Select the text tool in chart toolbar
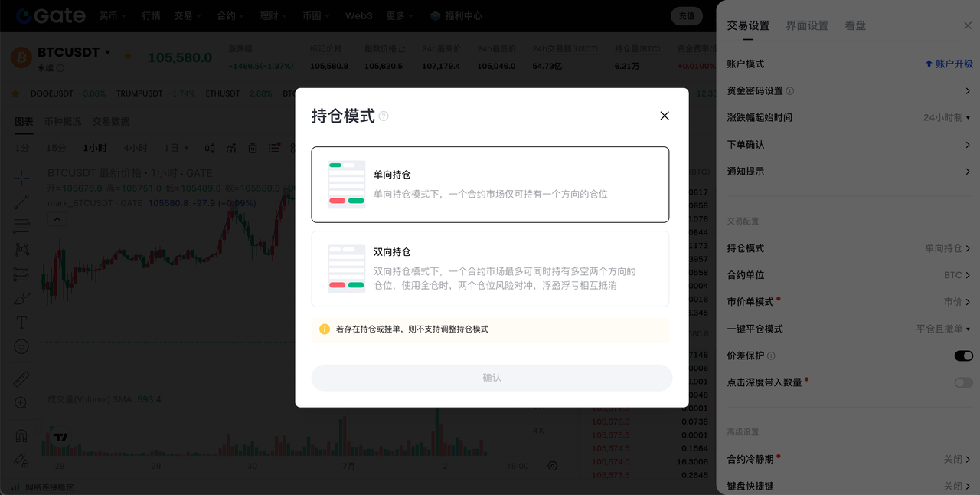 click(21, 323)
